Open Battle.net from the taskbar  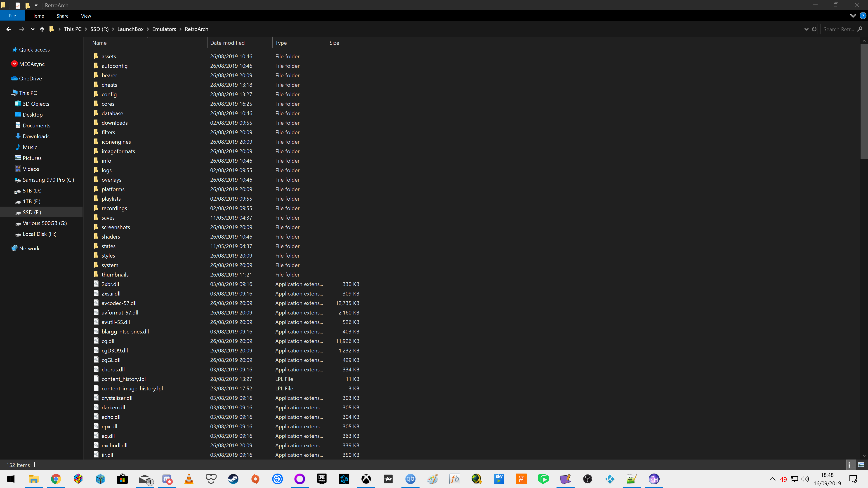coord(344,479)
